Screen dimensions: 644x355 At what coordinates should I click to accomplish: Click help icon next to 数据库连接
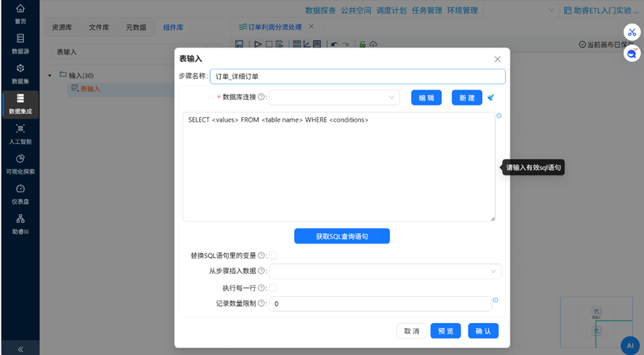(x=261, y=97)
